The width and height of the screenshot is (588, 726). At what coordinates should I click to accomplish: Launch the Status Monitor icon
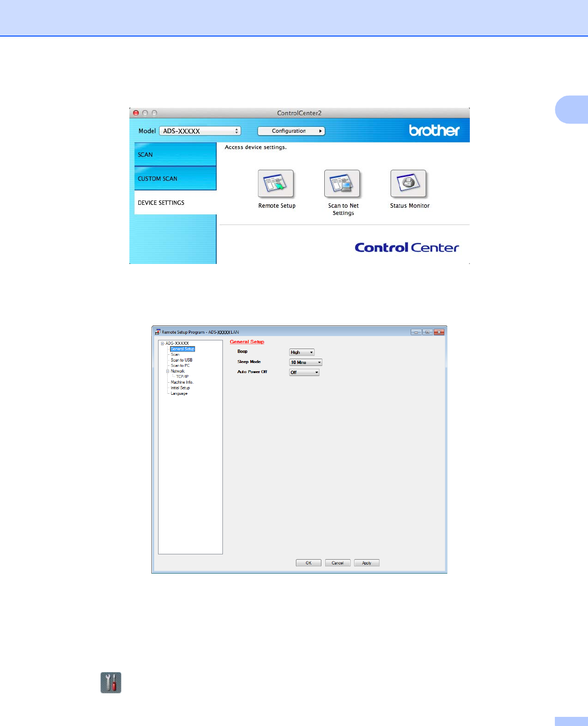click(408, 184)
